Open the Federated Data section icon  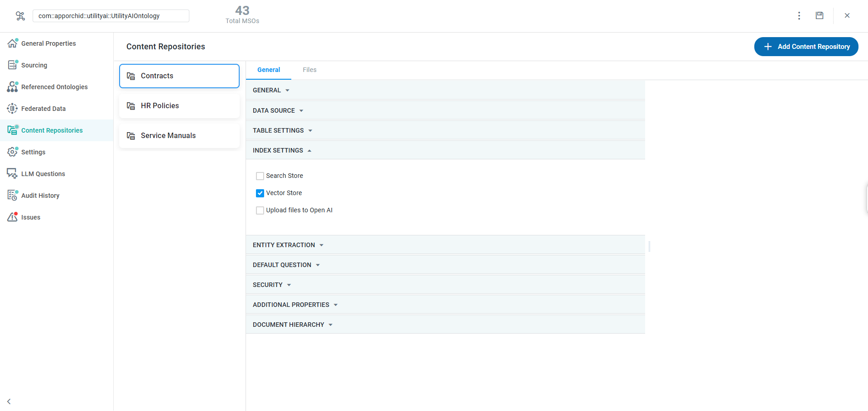pyautogui.click(x=12, y=109)
